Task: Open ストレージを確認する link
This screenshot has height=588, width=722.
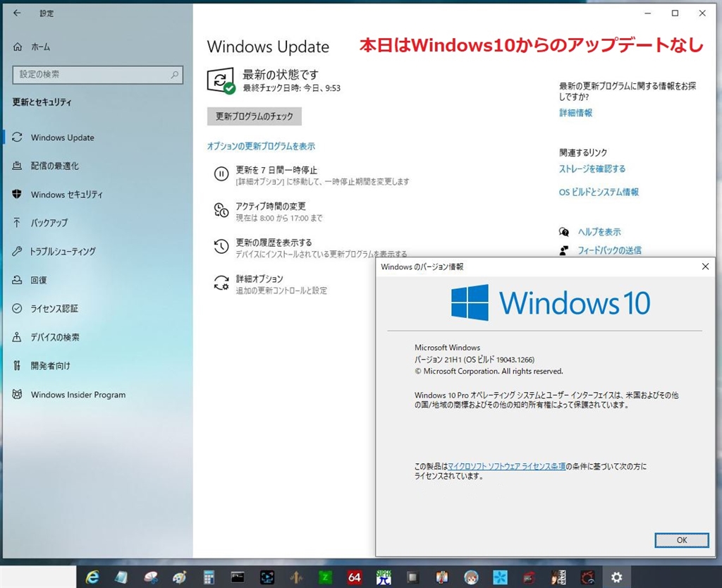Action: pos(592,169)
